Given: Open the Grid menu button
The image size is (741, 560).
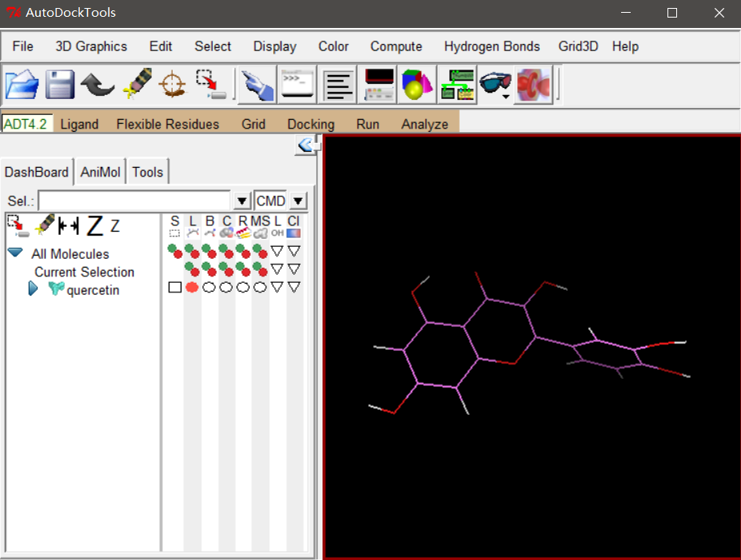Looking at the screenshot, I should [253, 124].
